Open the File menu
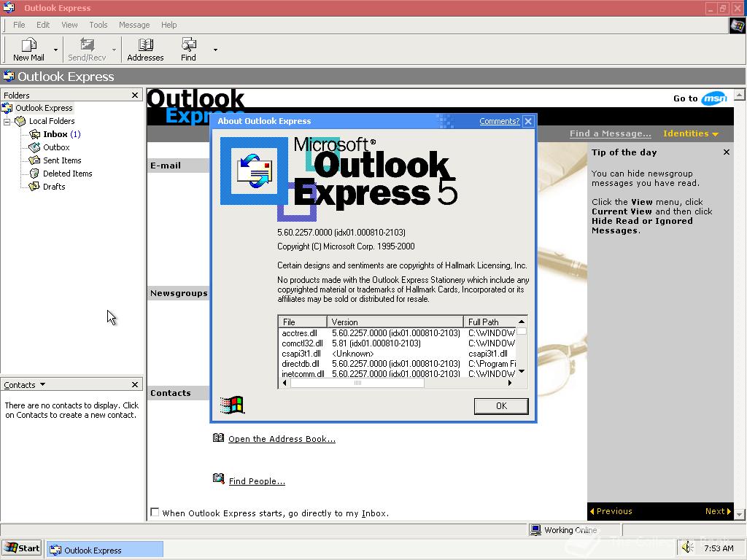 (19, 25)
